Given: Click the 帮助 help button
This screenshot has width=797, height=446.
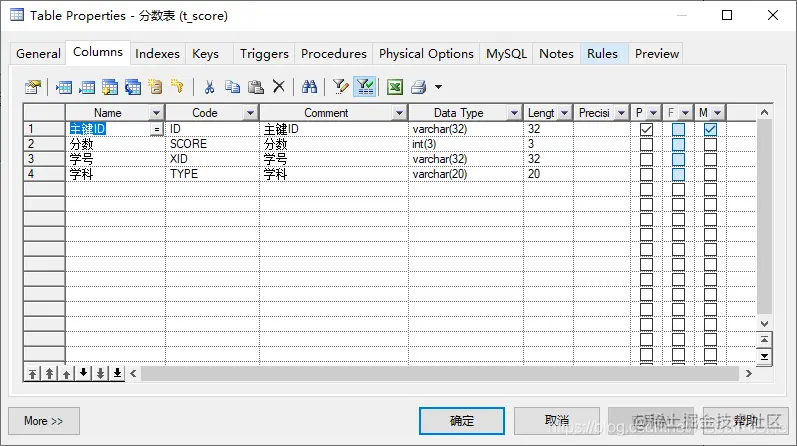Looking at the screenshot, I should coord(745,421).
